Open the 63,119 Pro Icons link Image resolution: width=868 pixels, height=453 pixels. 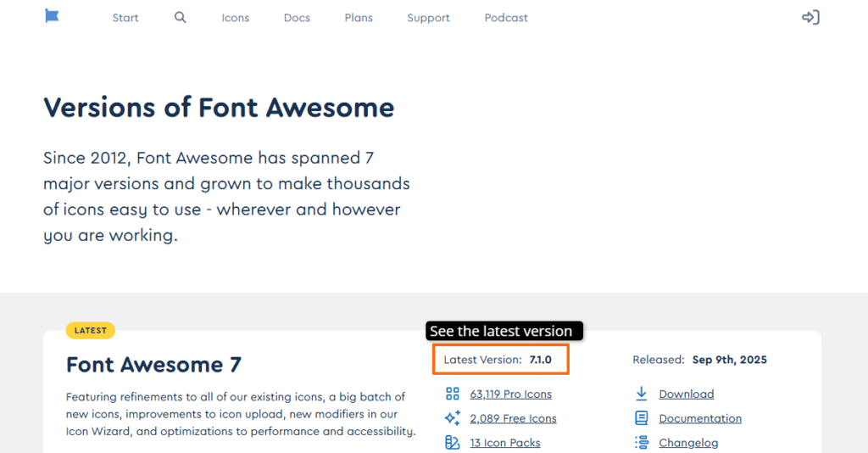511,394
